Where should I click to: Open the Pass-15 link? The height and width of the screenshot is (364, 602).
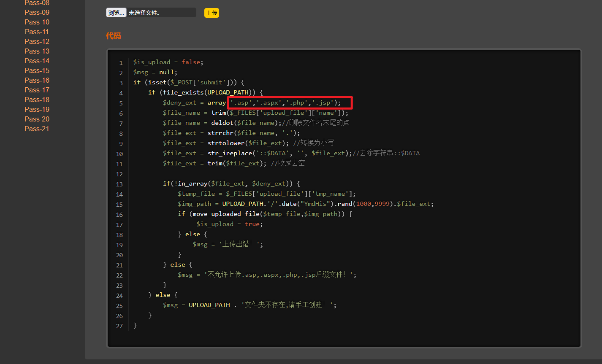pos(37,70)
